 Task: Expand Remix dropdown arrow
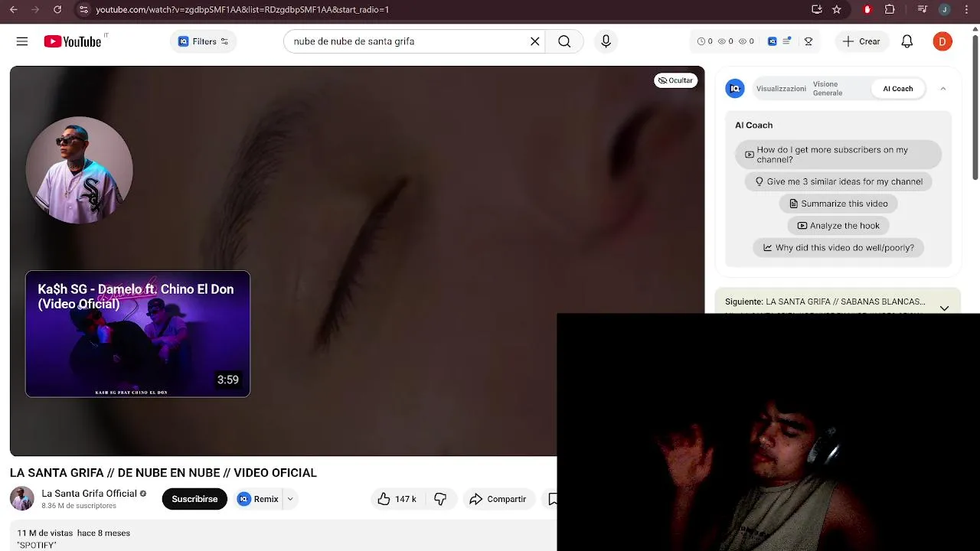coord(290,499)
